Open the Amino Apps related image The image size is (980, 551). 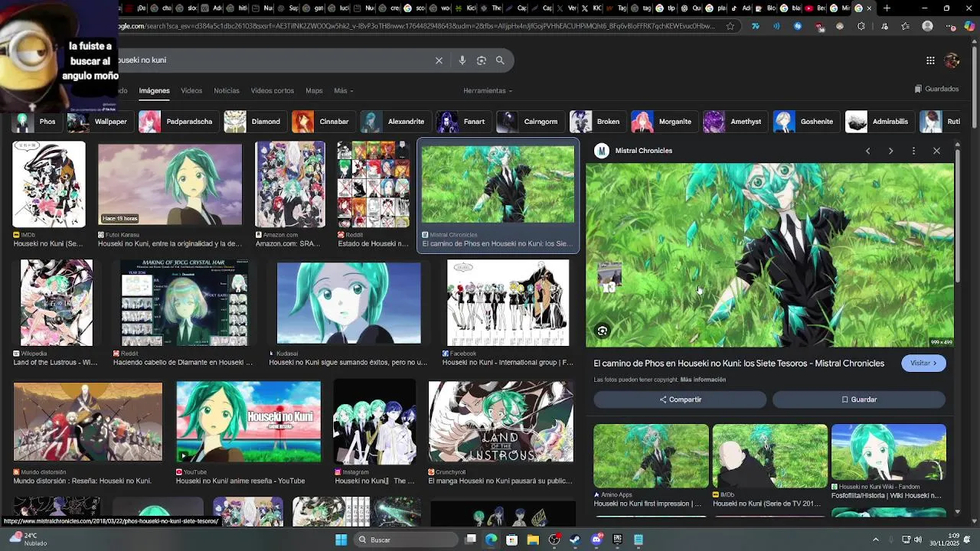pos(651,456)
